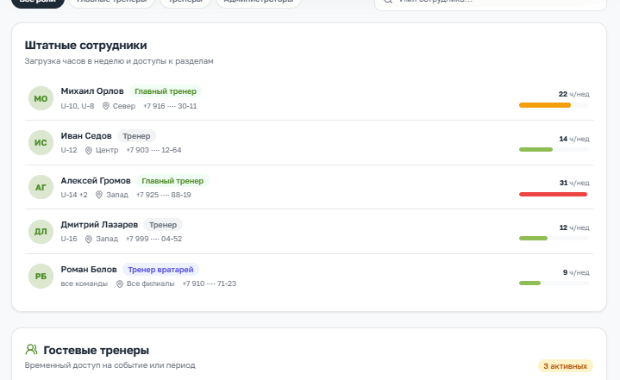Click the Тренер badge of Иван Седов

pos(136,136)
